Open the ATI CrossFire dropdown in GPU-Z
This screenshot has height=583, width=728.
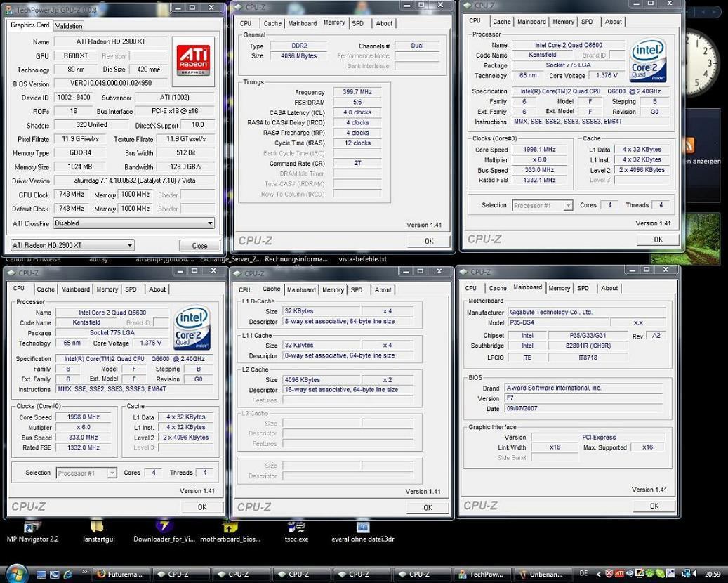click(133, 223)
